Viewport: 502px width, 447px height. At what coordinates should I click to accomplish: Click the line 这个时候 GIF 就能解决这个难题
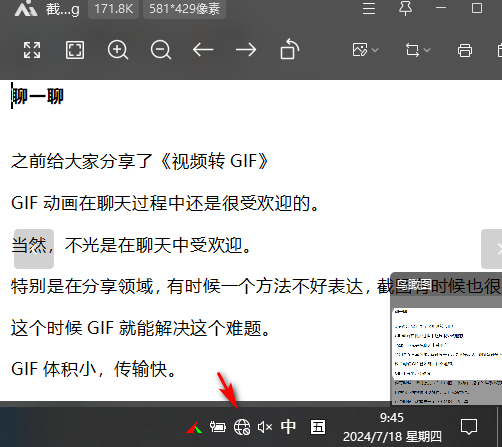pyautogui.click(x=141, y=328)
